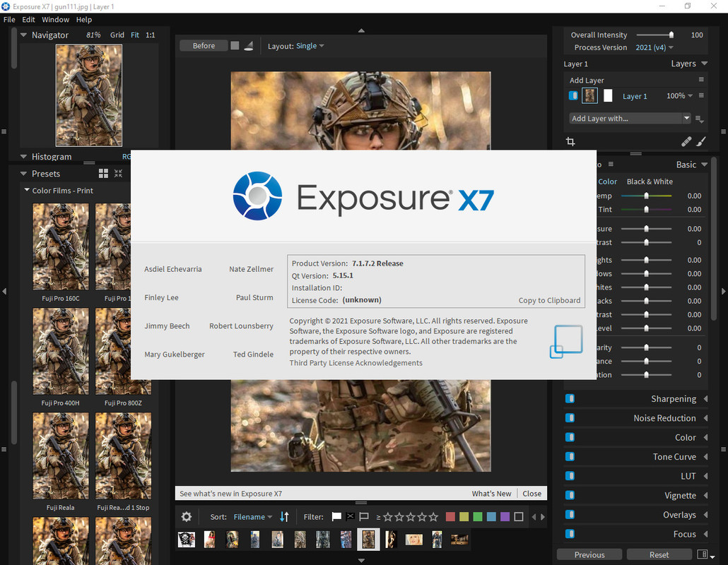Open Layer 1 opacity 100% dropdown
The height and width of the screenshot is (565, 728).
click(x=679, y=95)
